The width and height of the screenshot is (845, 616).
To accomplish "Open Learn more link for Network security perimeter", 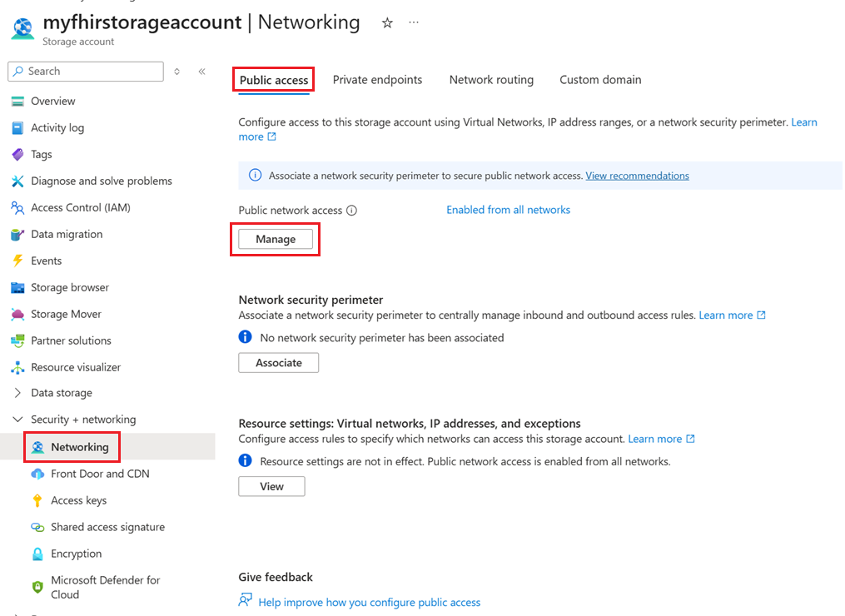I will pyautogui.click(x=732, y=315).
